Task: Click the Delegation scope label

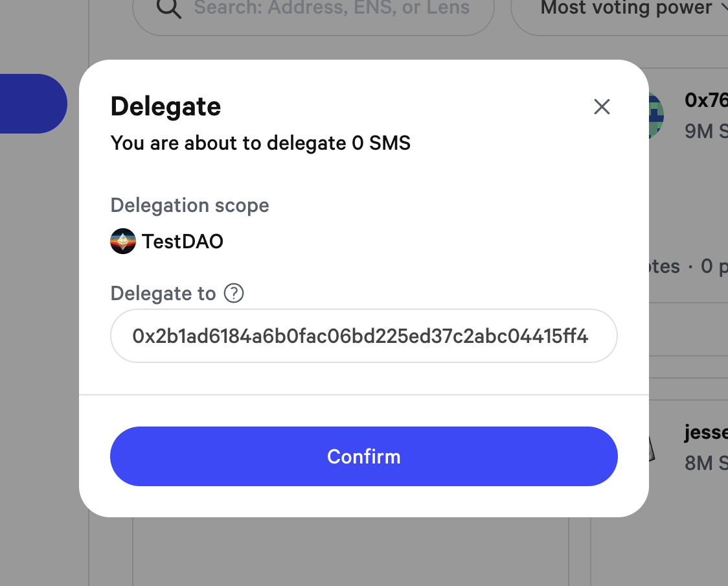Action: coord(190,205)
